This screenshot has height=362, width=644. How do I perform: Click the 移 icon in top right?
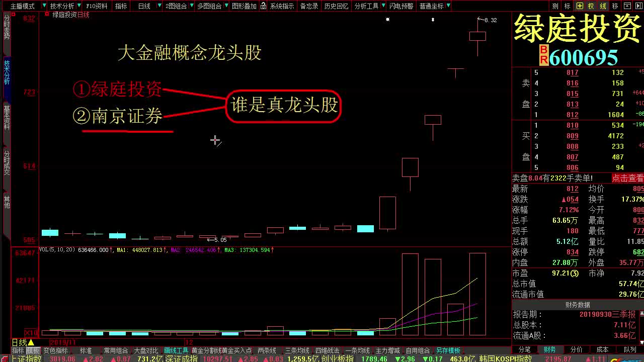point(615,6)
